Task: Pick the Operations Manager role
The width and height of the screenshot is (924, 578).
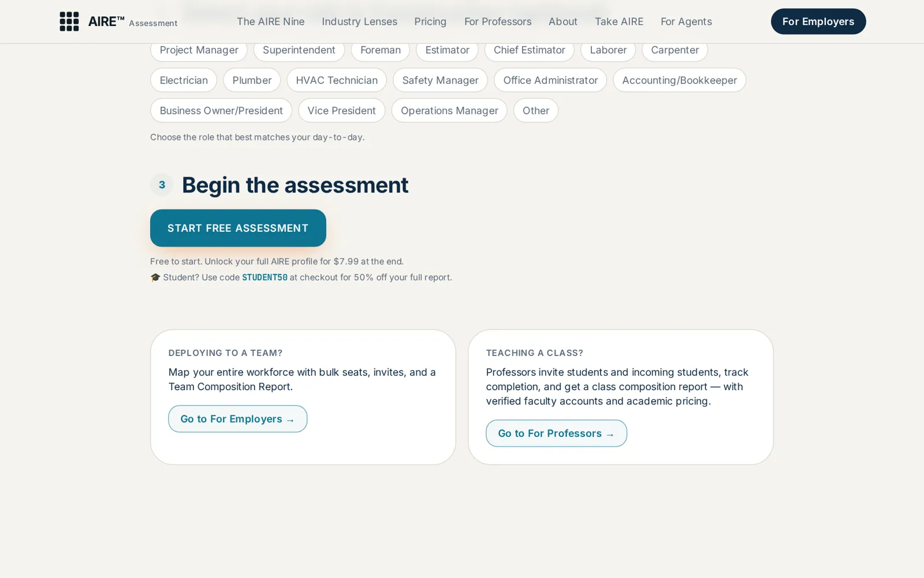Action: tap(449, 110)
